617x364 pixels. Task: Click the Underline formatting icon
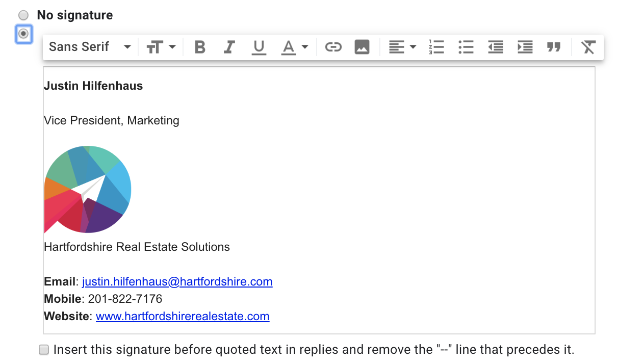point(259,46)
